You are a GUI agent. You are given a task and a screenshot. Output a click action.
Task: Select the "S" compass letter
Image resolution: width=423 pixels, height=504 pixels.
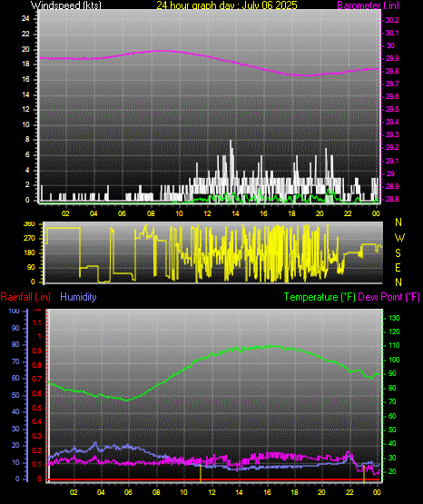point(398,253)
